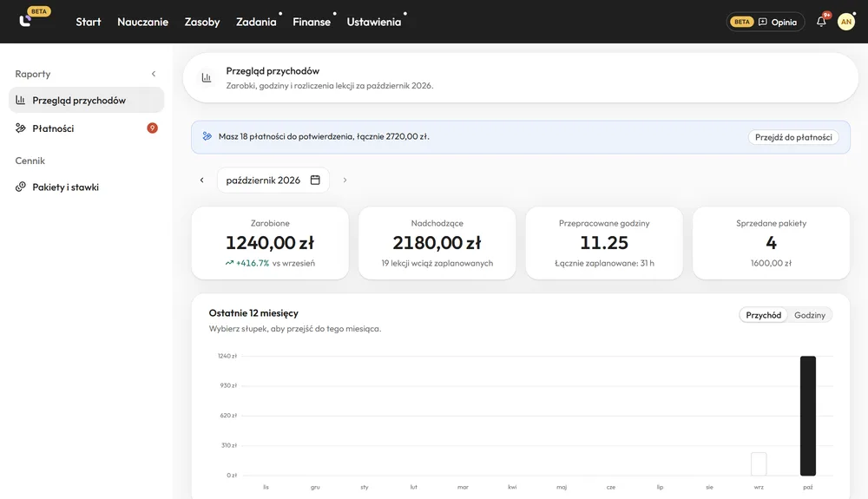Open the Start menu item
The image size is (868, 499).
89,22
